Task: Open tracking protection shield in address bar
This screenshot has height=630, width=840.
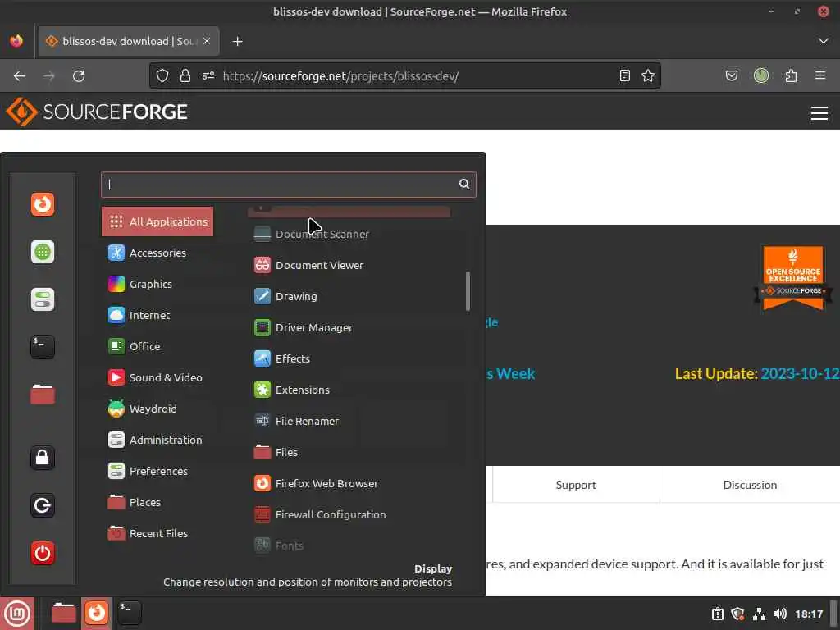Action: [162, 75]
